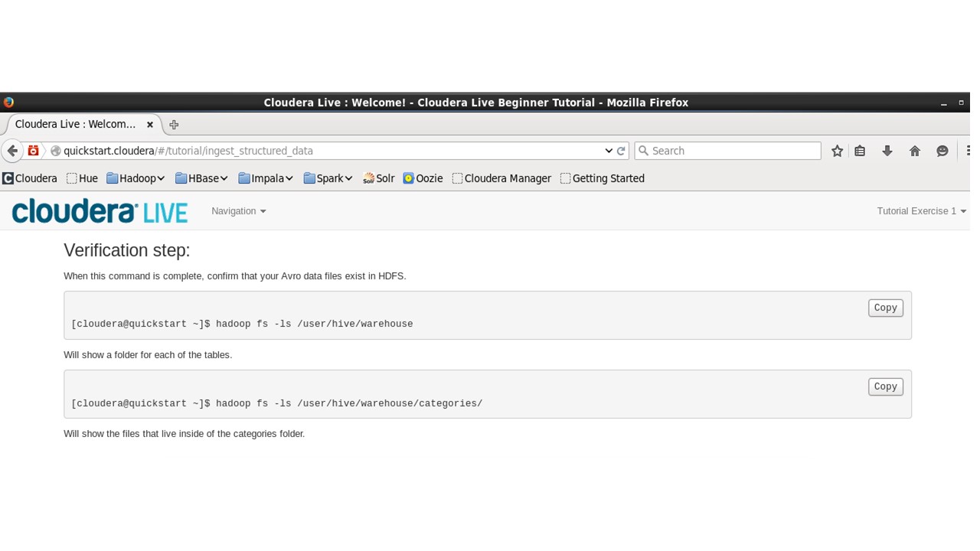
Task: Open the Getting Started bookmark
Action: pyautogui.click(x=603, y=178)
